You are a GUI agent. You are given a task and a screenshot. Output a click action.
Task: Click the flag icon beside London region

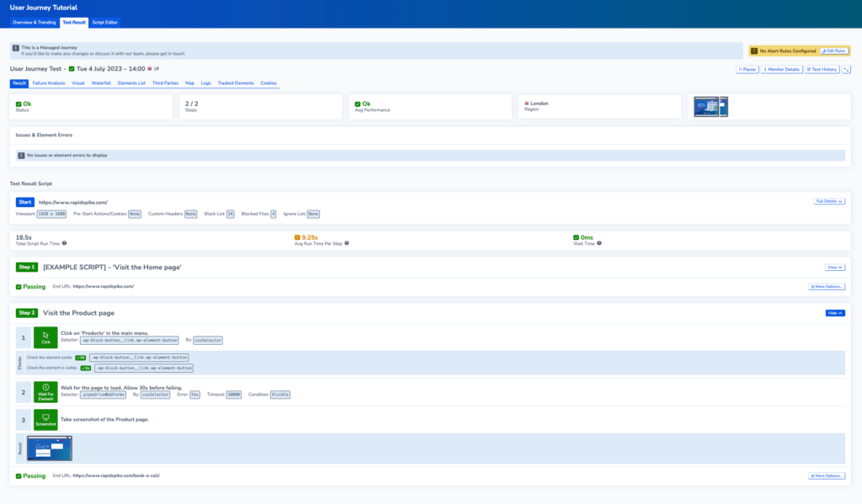(527, 103)
